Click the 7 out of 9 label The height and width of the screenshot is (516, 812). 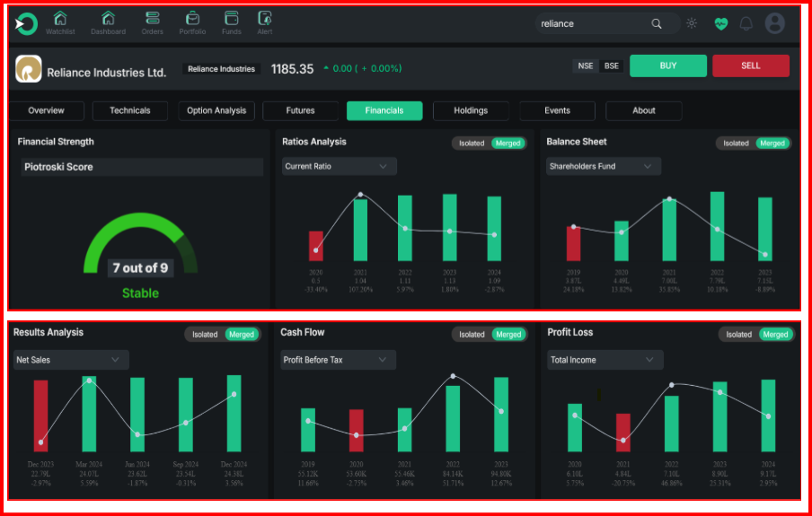pyautogui.click(x=140, y=268)
